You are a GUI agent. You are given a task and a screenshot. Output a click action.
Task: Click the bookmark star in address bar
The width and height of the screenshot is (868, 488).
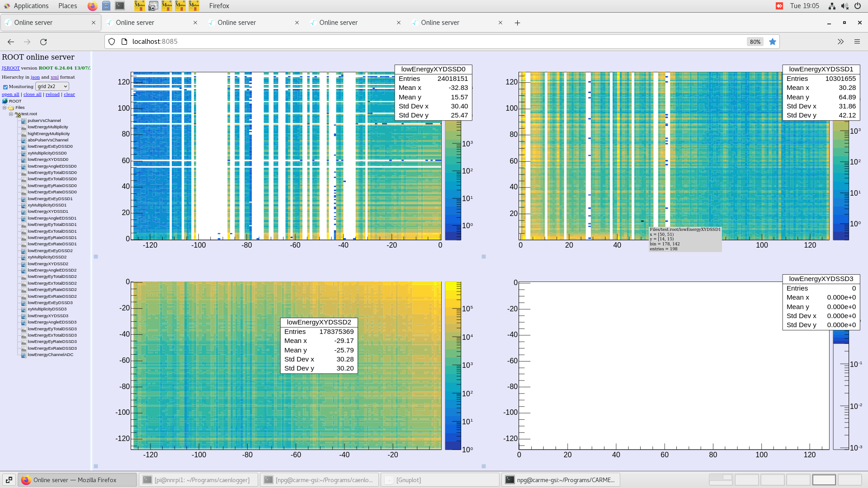pyautogui.click(x=773, y=42)
